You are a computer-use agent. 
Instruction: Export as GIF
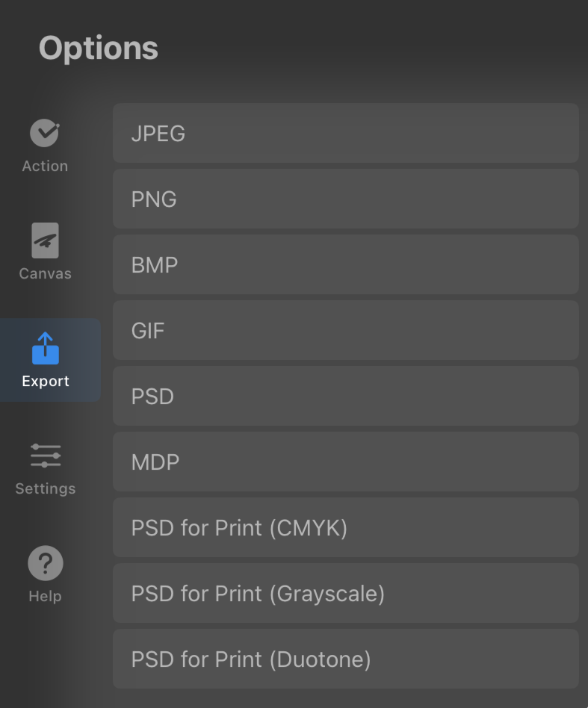point(346,331)
